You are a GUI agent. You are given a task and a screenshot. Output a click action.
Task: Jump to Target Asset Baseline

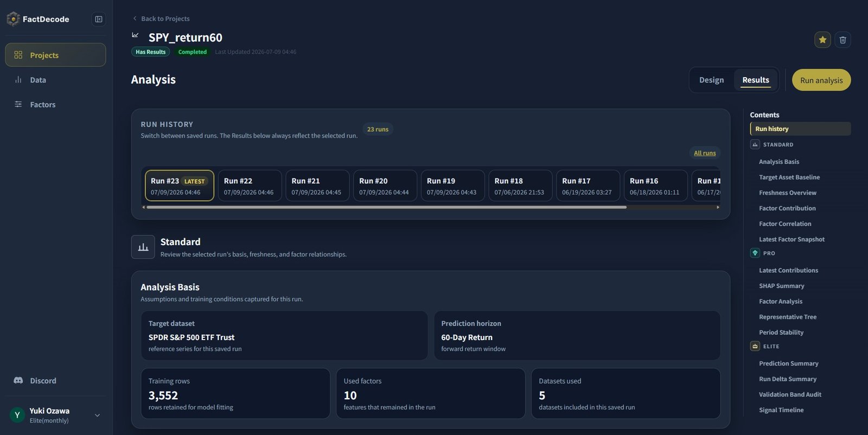(789, 177)
